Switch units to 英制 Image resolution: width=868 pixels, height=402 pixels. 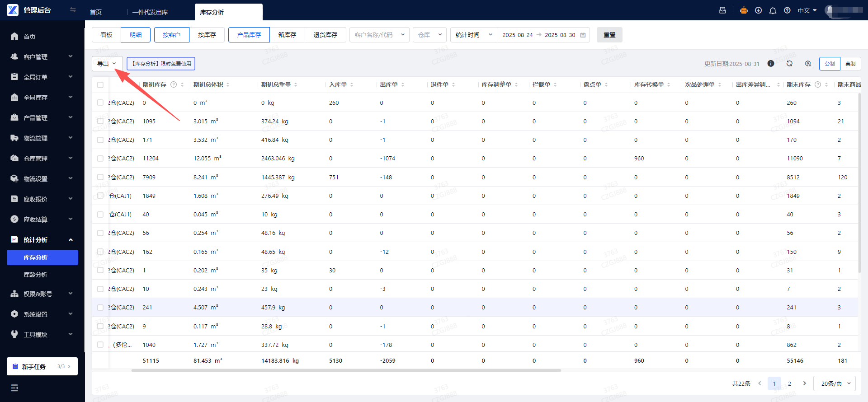point(850,64)
